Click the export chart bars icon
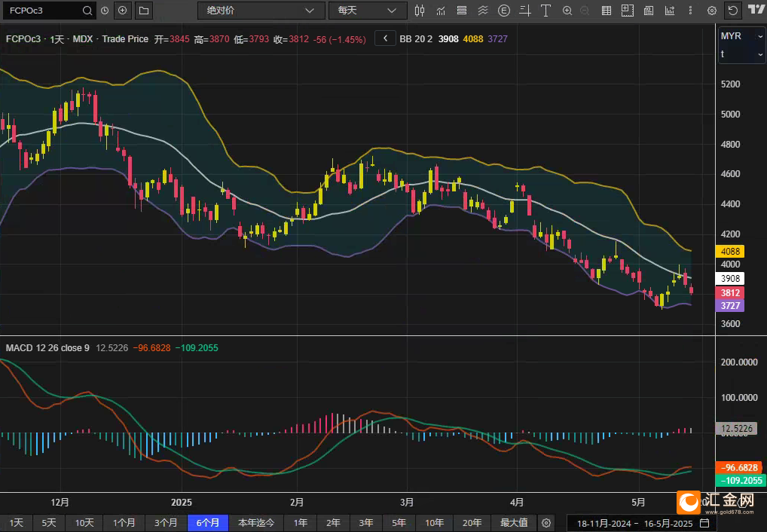The width and height of the screenshot is (767, 532). coord(670,11)
